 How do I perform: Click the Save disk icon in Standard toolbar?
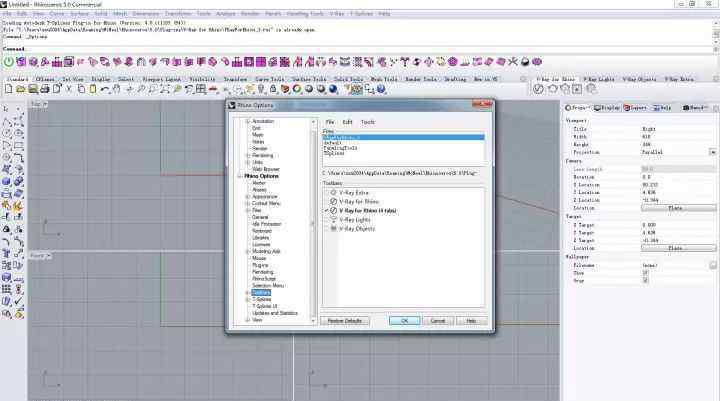[33, 89]
